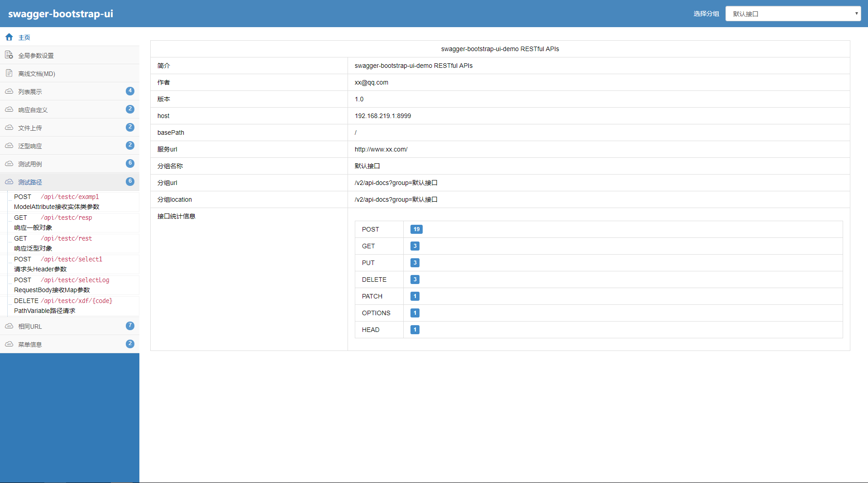Click the badge 6 on 测试路径

tap(130, 181)
